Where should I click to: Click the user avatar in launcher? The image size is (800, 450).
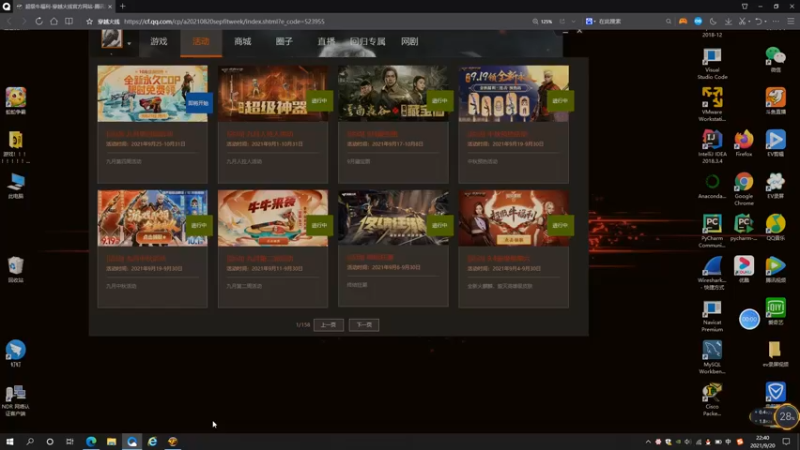coord(111,39)
